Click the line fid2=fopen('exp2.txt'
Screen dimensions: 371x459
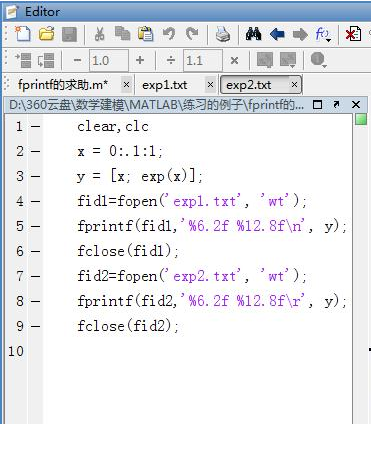192,276
